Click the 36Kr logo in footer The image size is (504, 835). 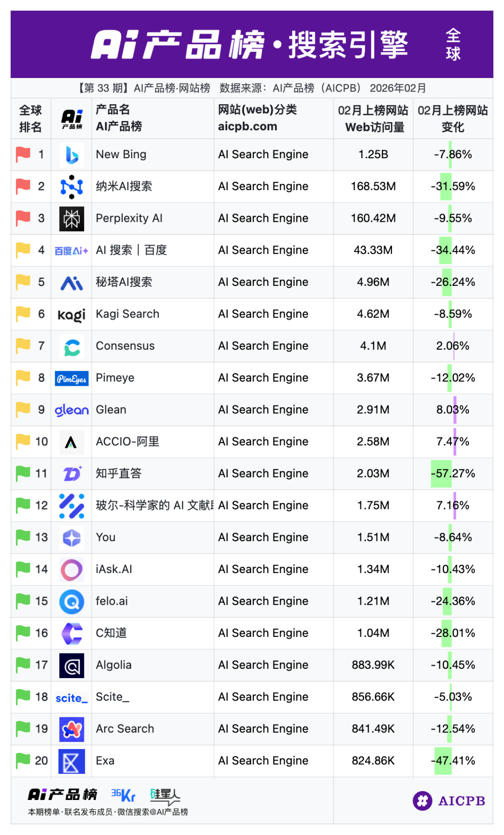[123, 795]
